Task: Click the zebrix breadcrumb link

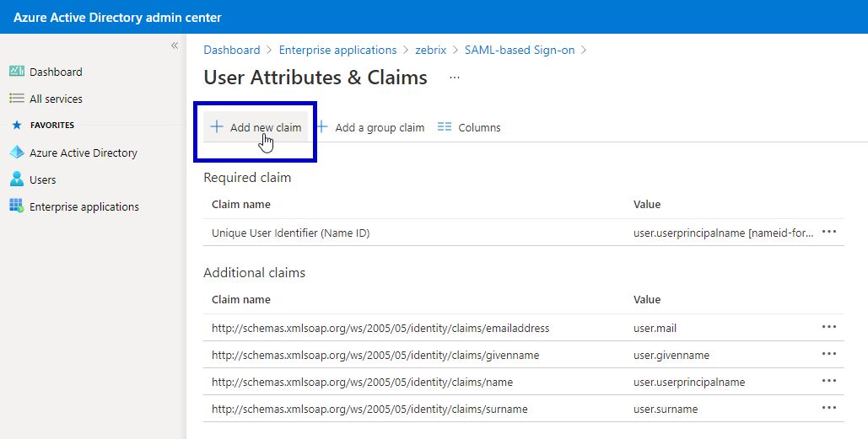Action: [x=431, y=50]
